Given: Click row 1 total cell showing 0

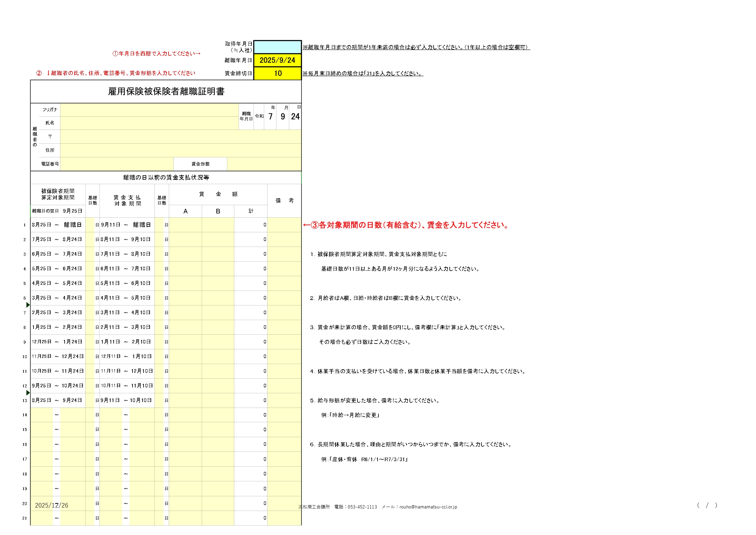Looking at the screenshot, I should [250, 225].
